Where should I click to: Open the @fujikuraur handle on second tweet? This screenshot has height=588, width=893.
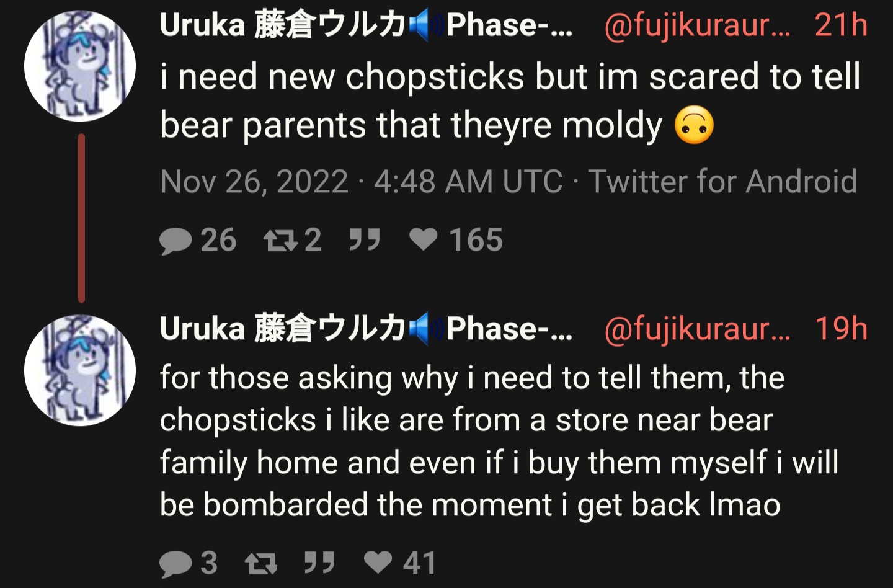click(698, 329)
